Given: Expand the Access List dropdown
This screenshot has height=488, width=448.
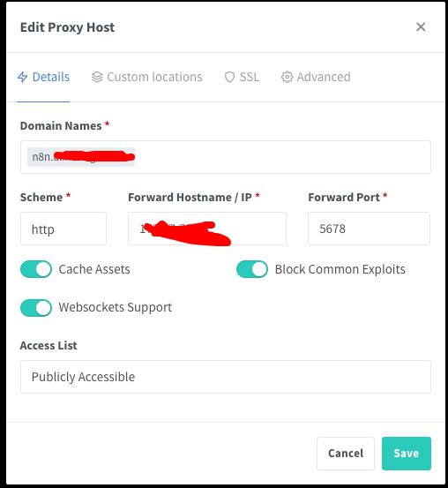Looking at the screenshot, I should pyautogui.click(x=226, y=377).
